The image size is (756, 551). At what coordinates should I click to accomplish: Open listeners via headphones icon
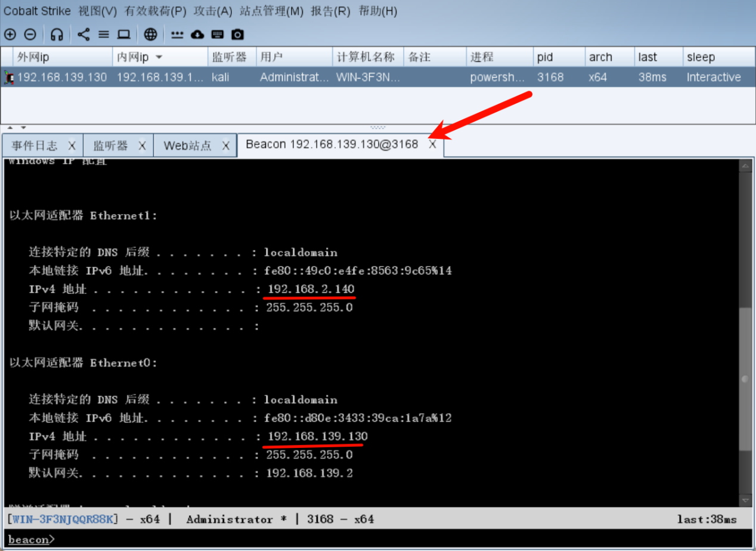tap(57, 35)
